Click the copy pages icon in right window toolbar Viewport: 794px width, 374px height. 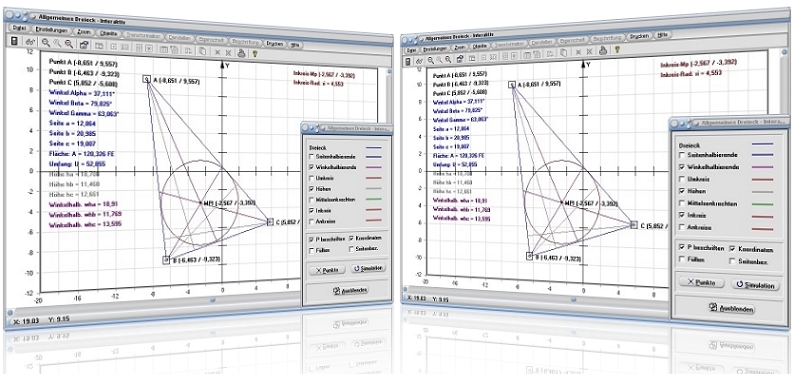[x=563, y=53]
